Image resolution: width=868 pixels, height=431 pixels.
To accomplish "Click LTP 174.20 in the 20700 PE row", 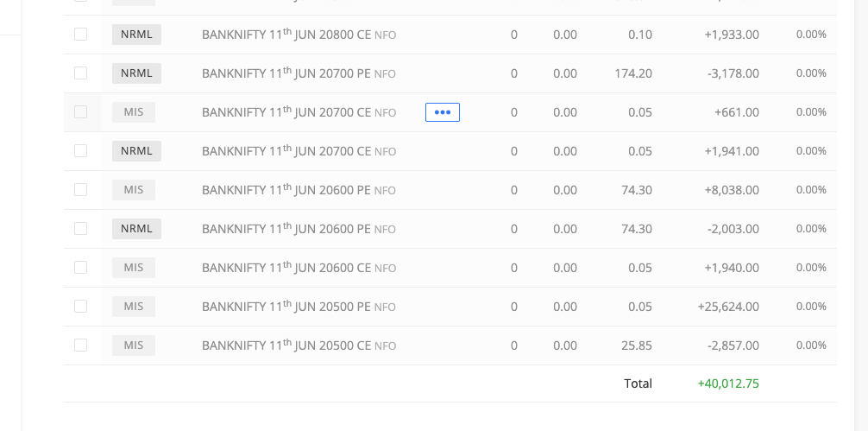I will click(x=632, y=73).
